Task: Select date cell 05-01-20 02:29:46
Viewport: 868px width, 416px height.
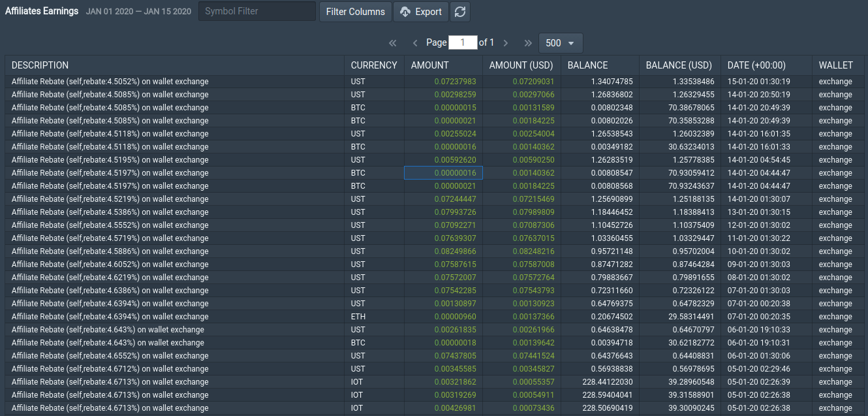Action: coord(767,369)
